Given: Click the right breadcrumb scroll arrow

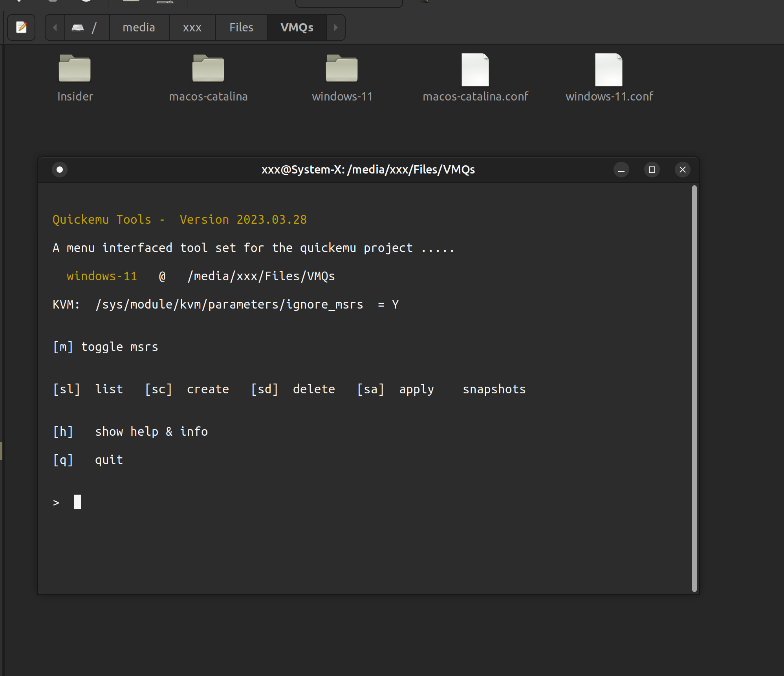Looking at the screenshot, I should point(335,27).
